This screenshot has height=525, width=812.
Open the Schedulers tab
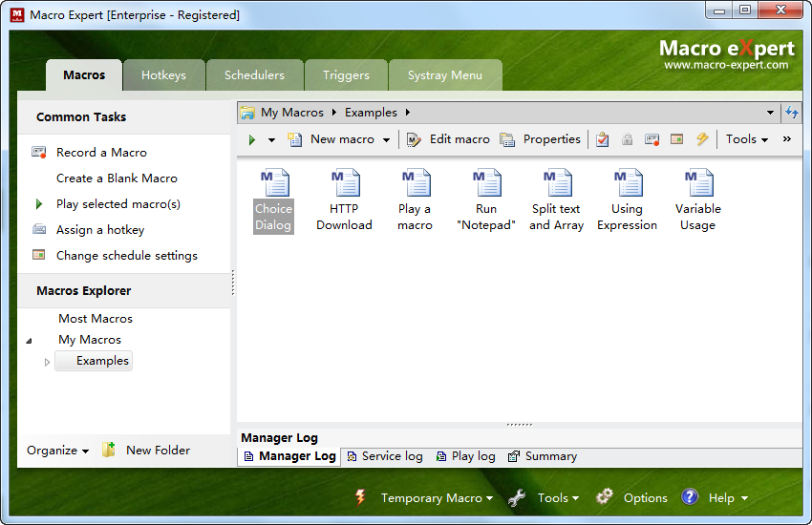click(x=254, y=75)
